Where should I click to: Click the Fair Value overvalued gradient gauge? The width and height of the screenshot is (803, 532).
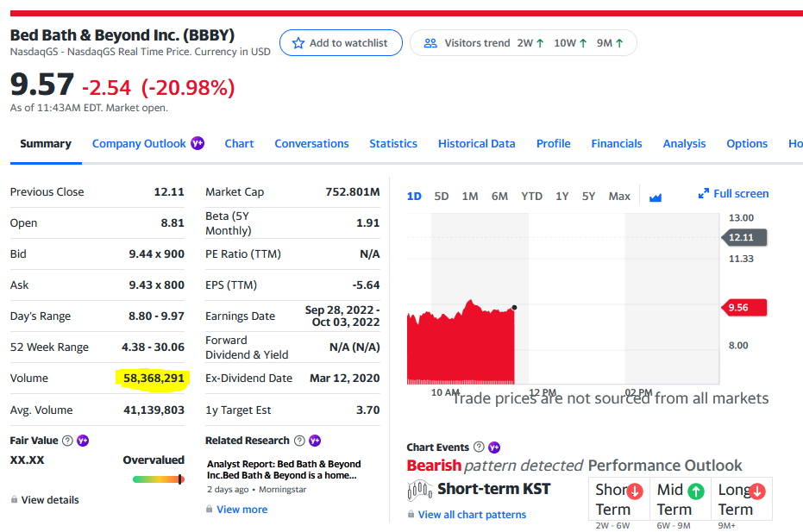(158, 479)
